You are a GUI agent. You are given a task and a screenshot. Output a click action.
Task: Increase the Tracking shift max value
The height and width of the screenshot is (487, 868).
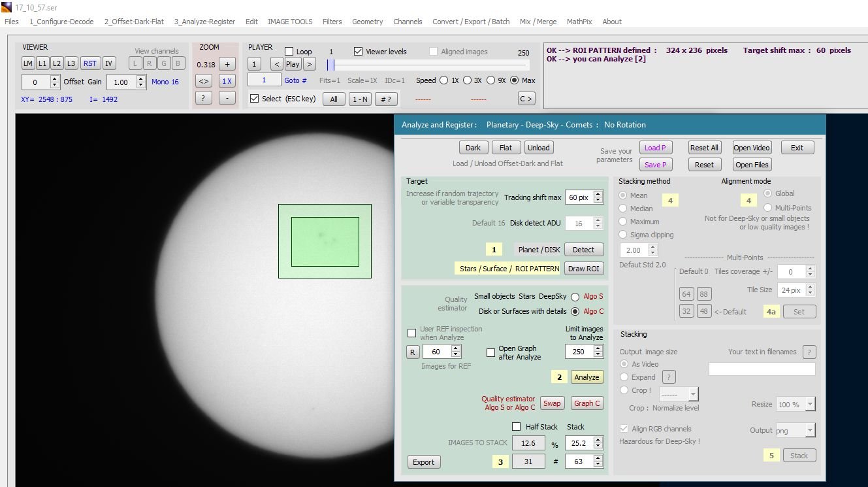tap(599, 194)
